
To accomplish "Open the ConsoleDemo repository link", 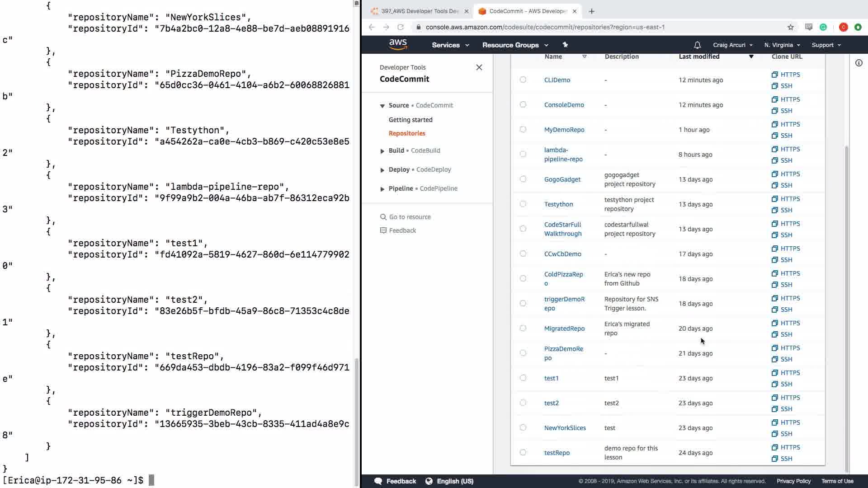I will [x=564, y=105].
